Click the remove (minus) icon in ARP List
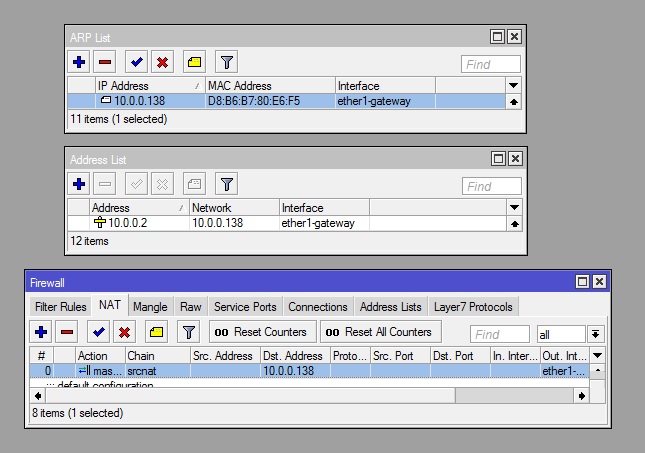Image resolution: width=645 pixels, height=453 pixels. coord(106,62)
